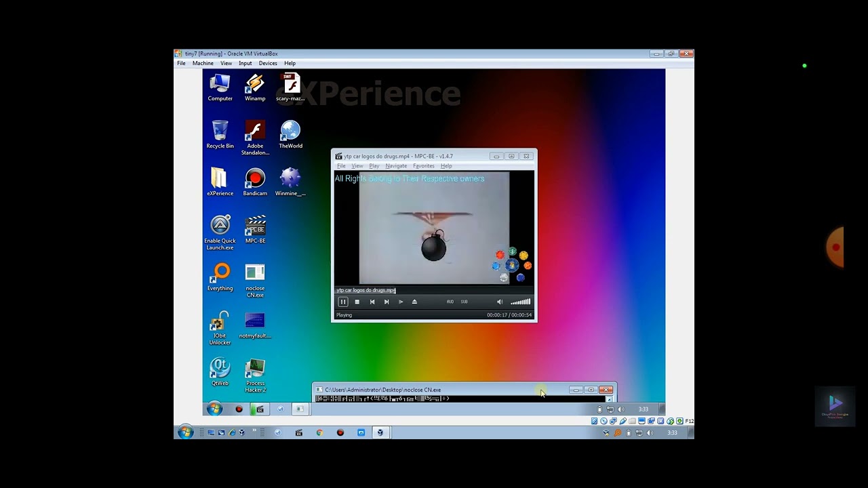Open the Recycle Bin on guest desktop
Image resolution: width=868 pixels, height=488 pixels.
tap(220, 136)
